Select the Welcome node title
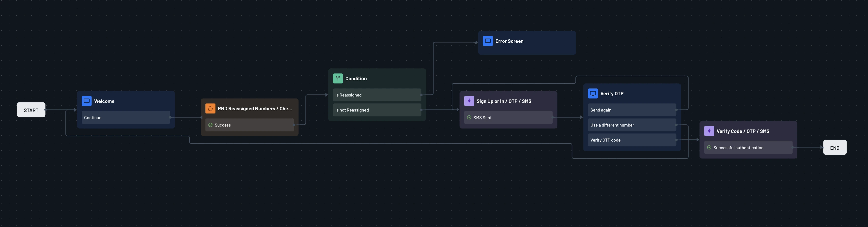The image size is (868, 227). click(104, 101)
